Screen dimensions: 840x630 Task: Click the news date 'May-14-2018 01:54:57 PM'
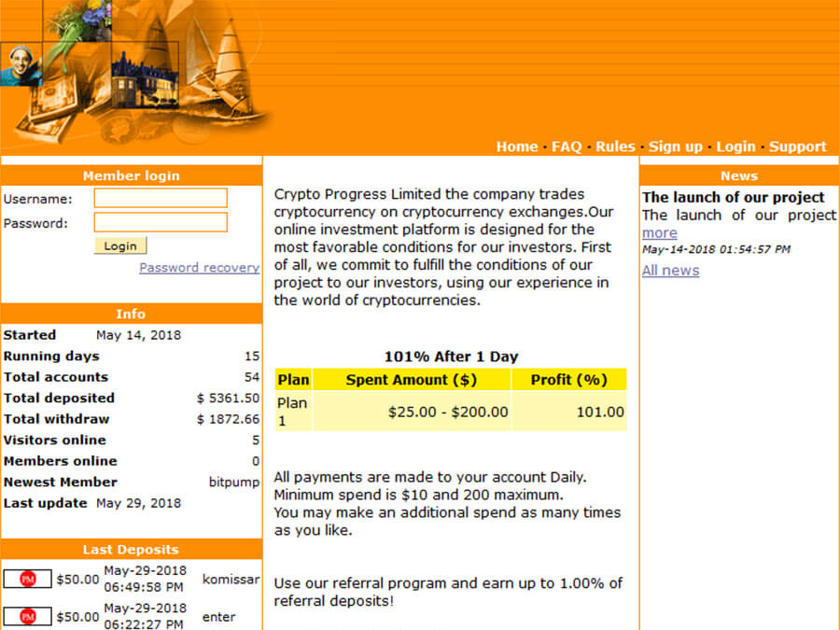pos(716,249)
